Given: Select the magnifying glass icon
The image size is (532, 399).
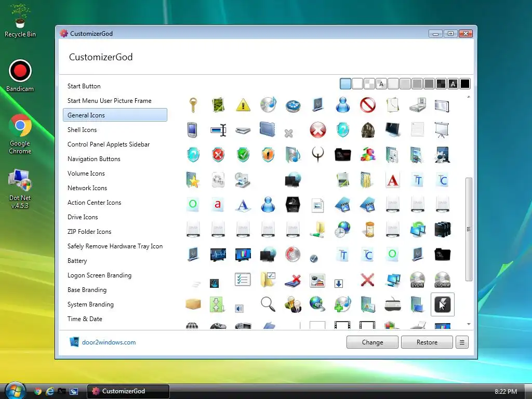Looking at the screenshot, I should 268,303.
